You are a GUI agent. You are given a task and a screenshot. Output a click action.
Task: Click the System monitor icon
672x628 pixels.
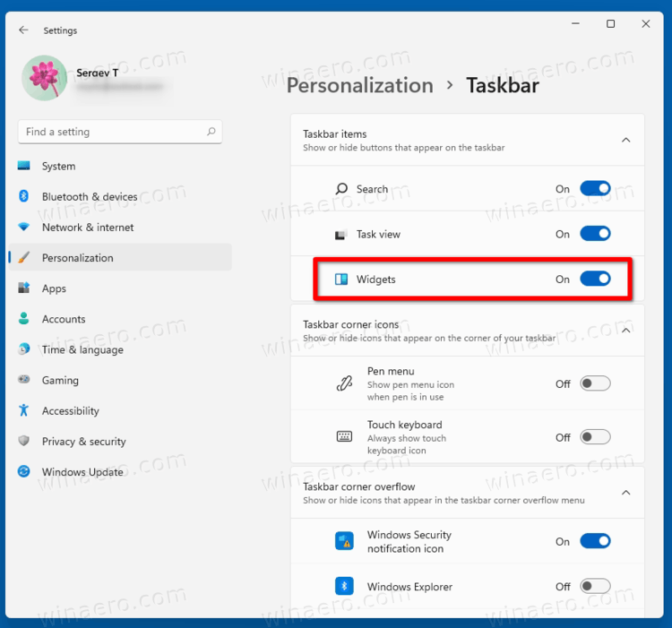pyautogui.click(x=24, y=166)
